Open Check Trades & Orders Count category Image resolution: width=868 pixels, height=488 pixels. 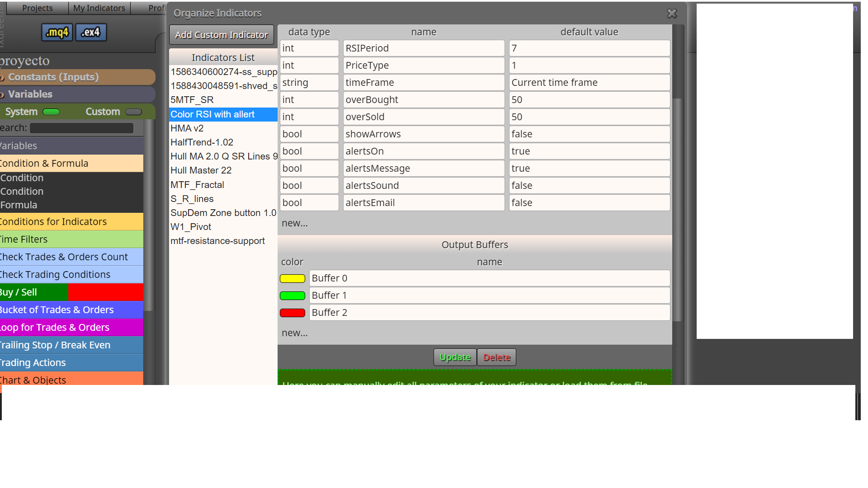coord(71,257)
